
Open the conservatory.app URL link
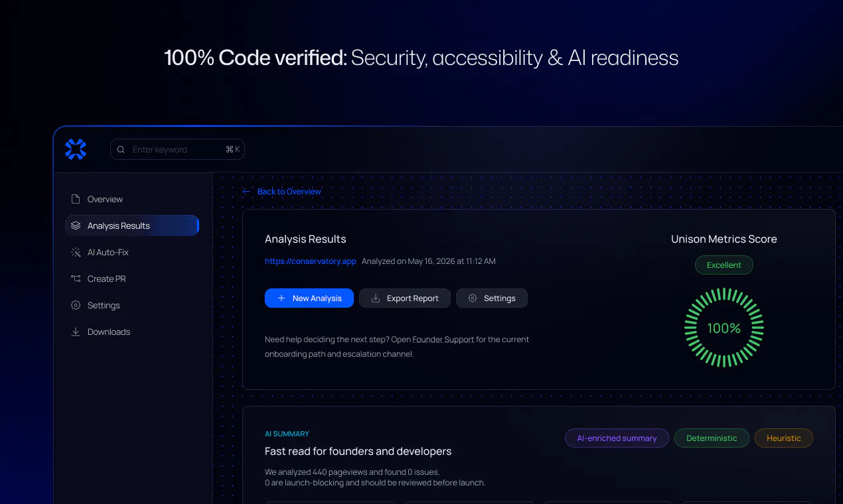click(x=311, y=261)
